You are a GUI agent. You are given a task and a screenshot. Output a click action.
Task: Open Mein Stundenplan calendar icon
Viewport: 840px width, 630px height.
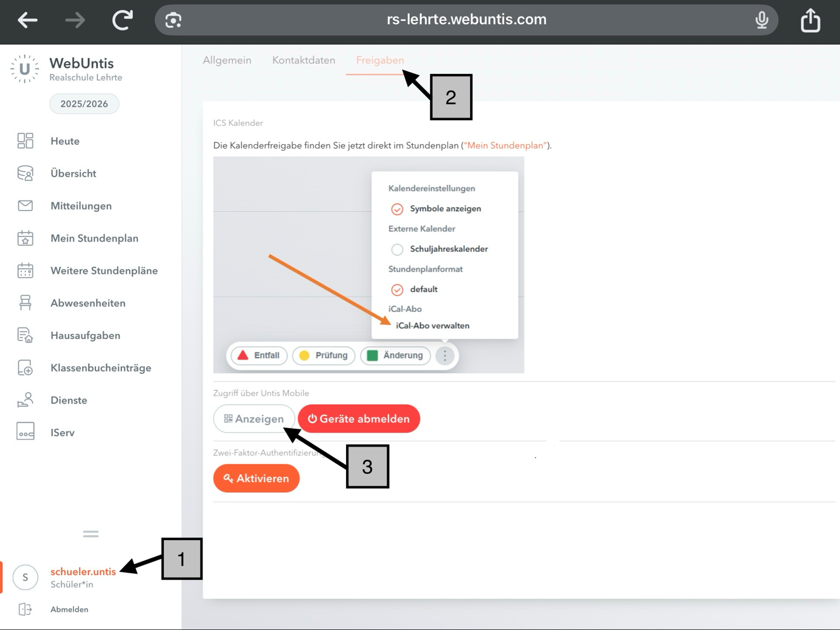click(x=25, y=238)
